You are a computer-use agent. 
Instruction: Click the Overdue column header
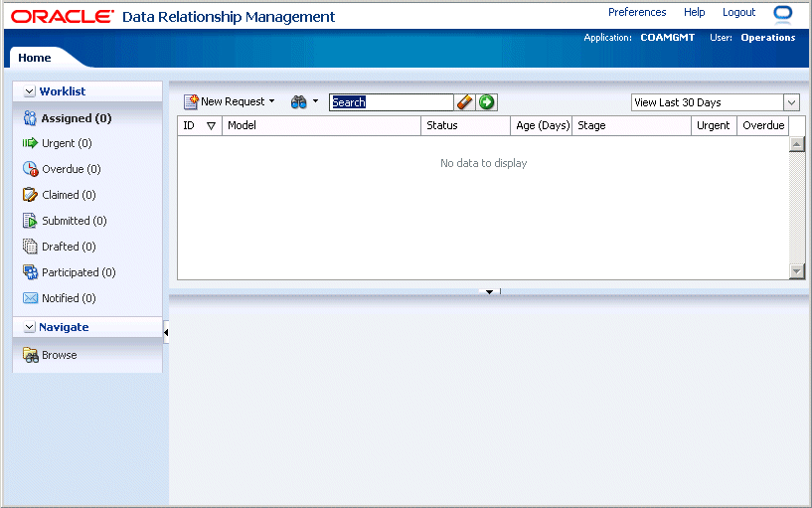[x=763, y=126]
